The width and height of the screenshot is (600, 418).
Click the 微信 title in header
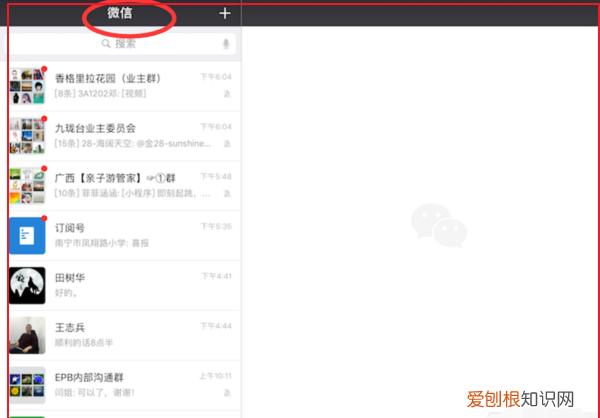point(120,13)
